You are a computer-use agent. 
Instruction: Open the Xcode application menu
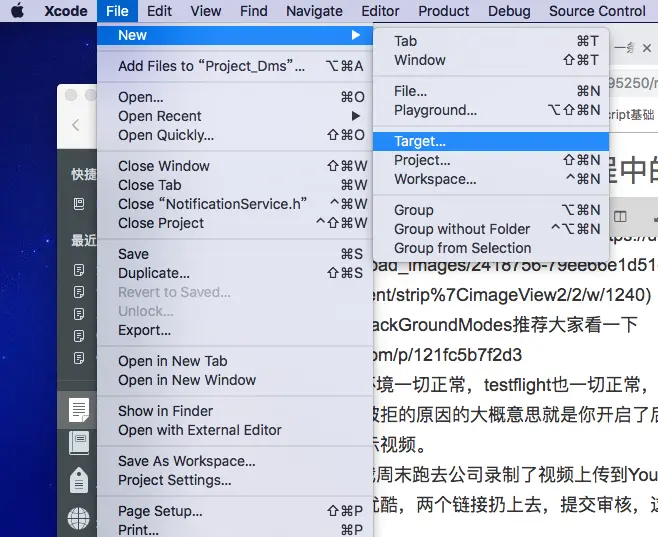coord(66,11)
